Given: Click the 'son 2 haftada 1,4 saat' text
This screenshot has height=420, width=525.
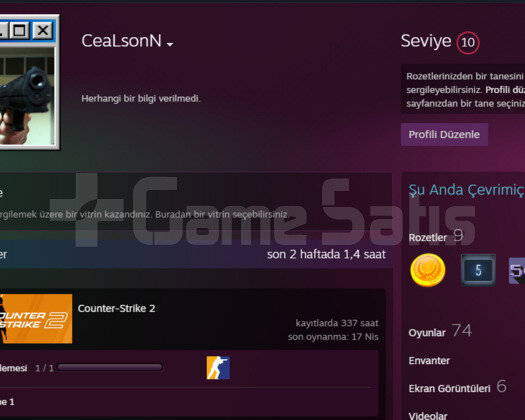Looking at the screenshot, I should [326, 255].
